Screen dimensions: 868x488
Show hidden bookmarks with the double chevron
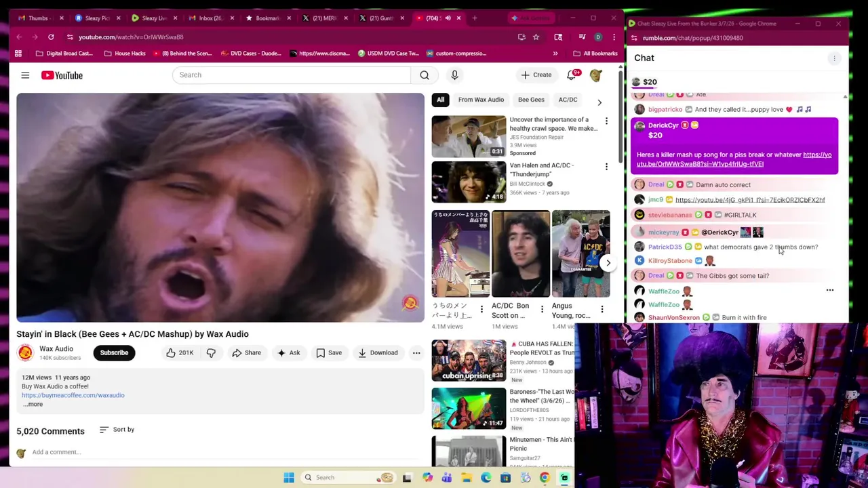[555, 54]
